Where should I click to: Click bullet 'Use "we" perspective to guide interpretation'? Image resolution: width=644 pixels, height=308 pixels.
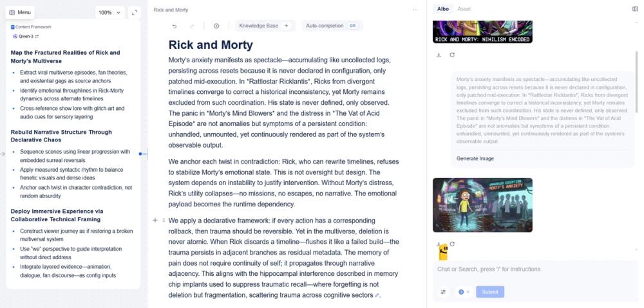tap(71, 253)
